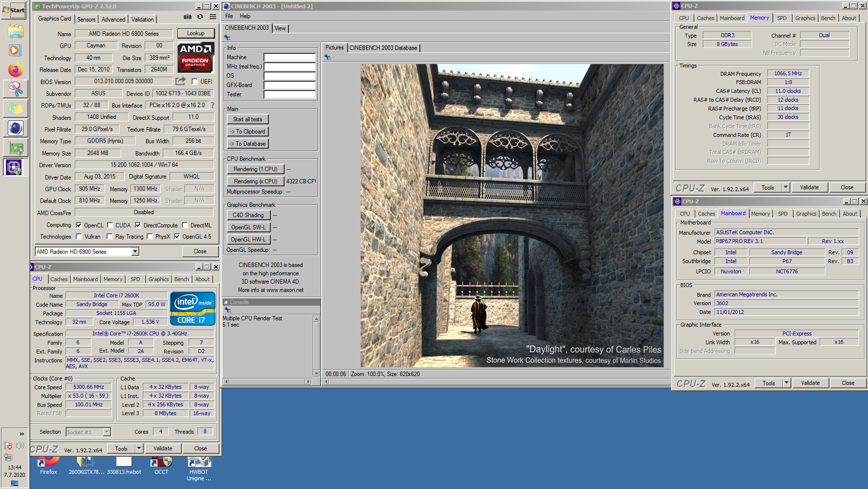Image resolution: width=868 pixels, height=489 pixels.
Task: Open Windows Explorer from the taskbar
Action: pos(15,31)
